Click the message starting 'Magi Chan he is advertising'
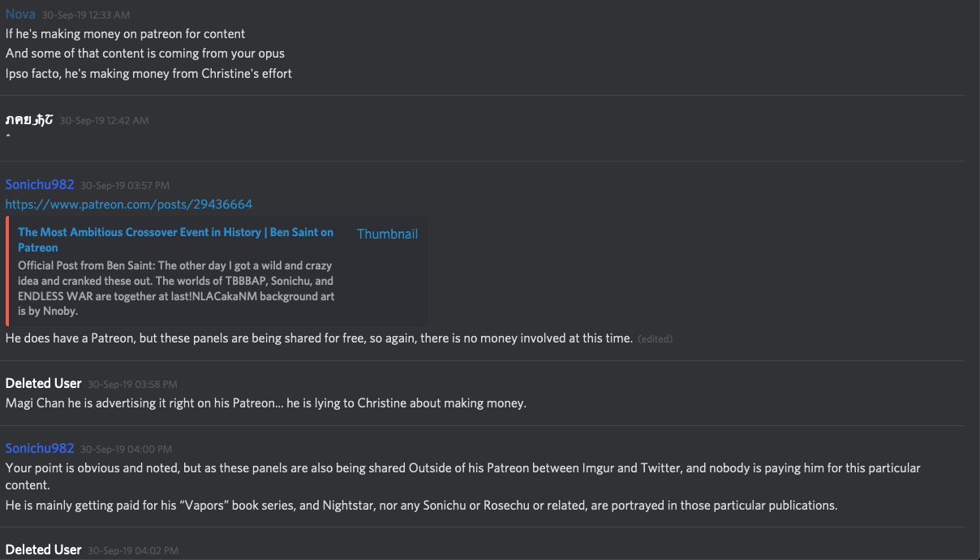Viewport: 980px width, 560px height. click(265, 403)
